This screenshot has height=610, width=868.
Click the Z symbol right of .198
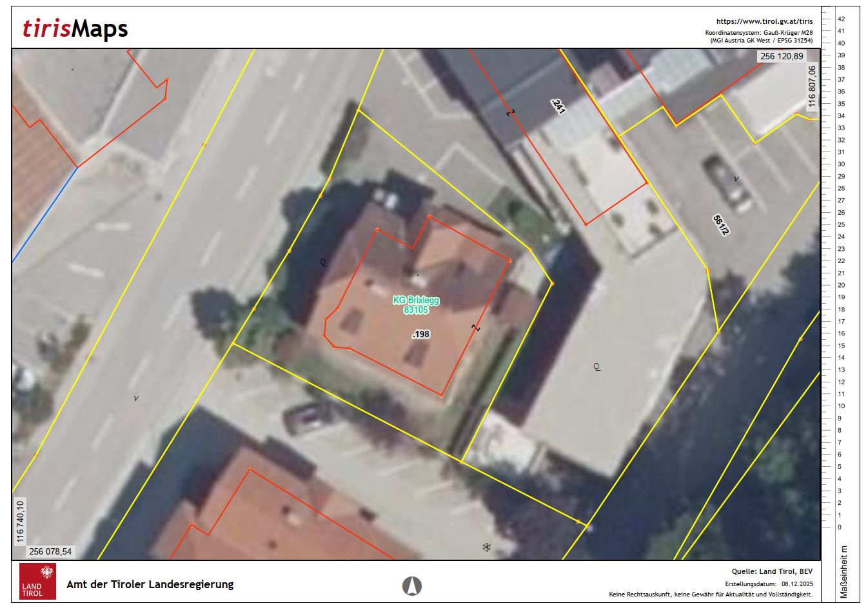pos(477,328)
